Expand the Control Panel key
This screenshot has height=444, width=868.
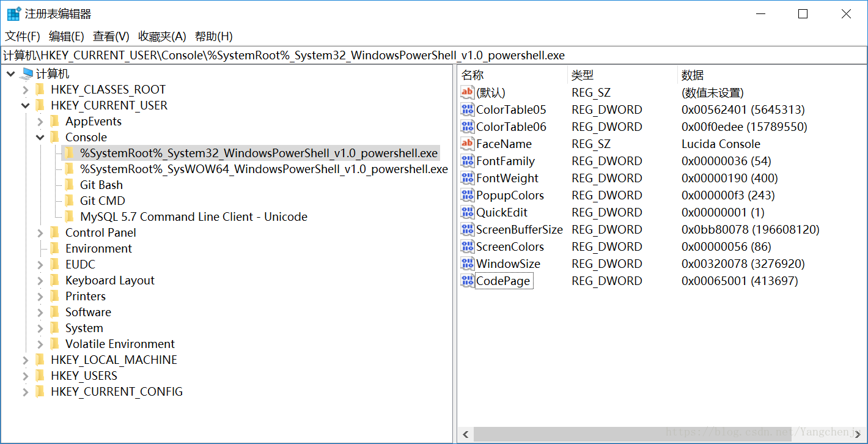pos(40,232)
